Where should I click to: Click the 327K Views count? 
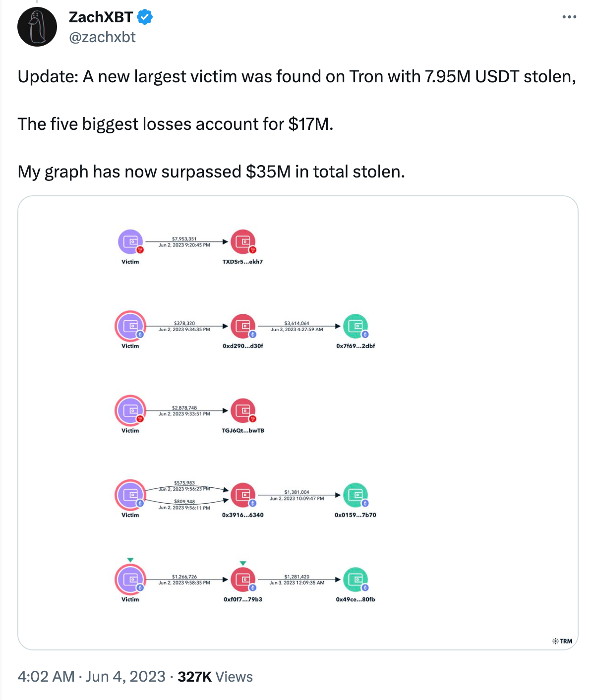coord(215,677)
